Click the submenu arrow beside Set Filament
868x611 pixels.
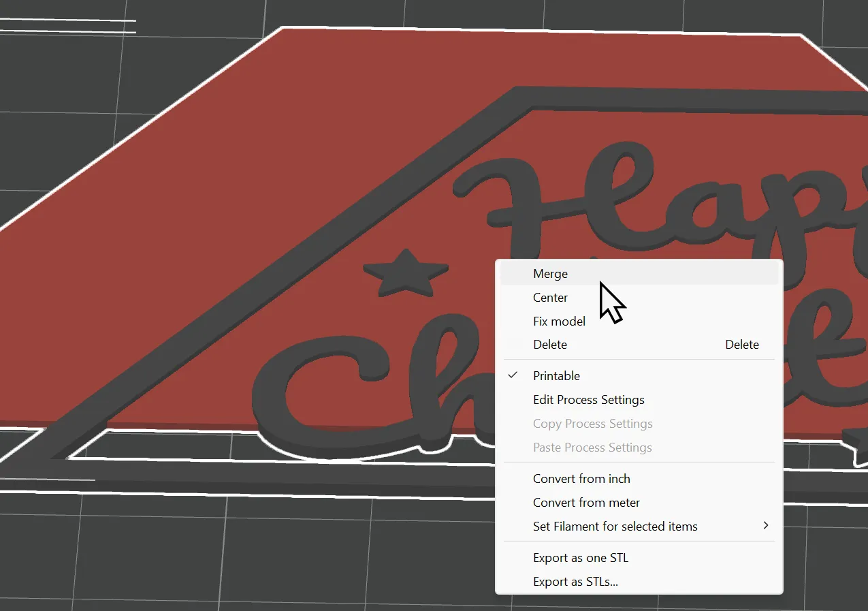(x=766, y=526)
